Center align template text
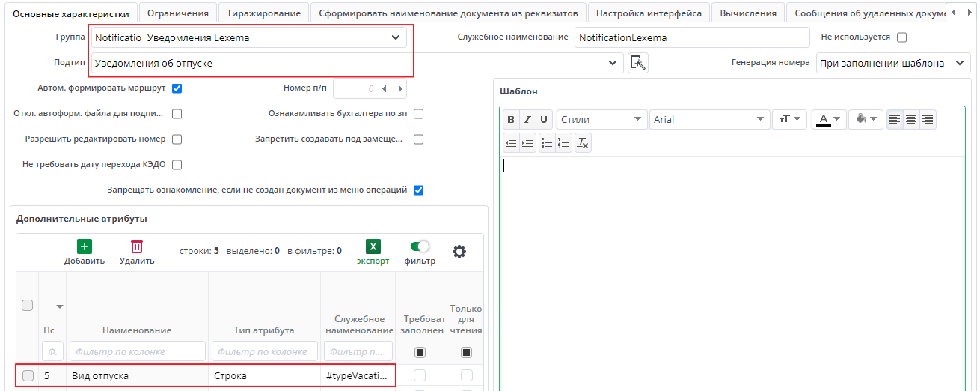Image resolution: width=980 pixels, height=391 pixels. coord(911,120)
